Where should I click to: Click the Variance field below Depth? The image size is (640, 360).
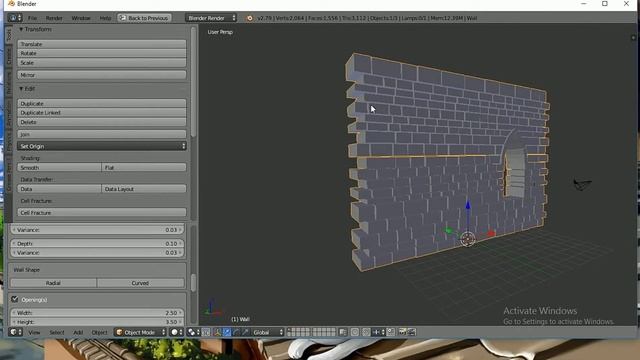pyautogui.click(x=97, y=253)
